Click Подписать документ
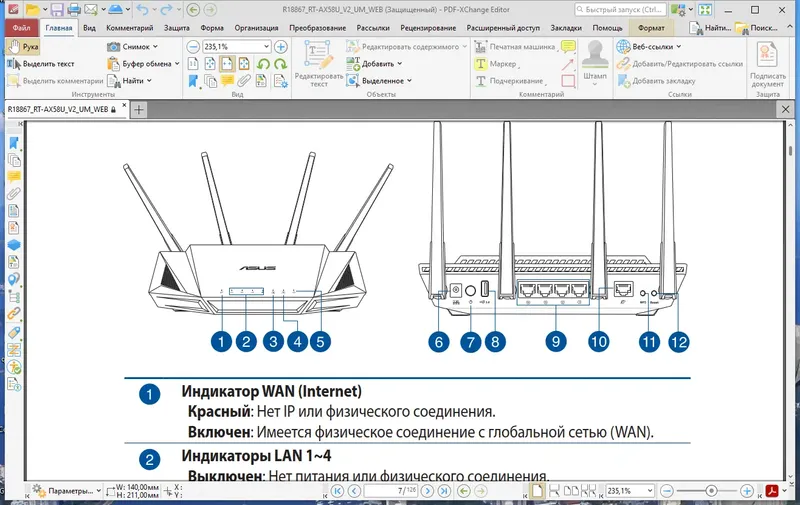 click(767, 65)
